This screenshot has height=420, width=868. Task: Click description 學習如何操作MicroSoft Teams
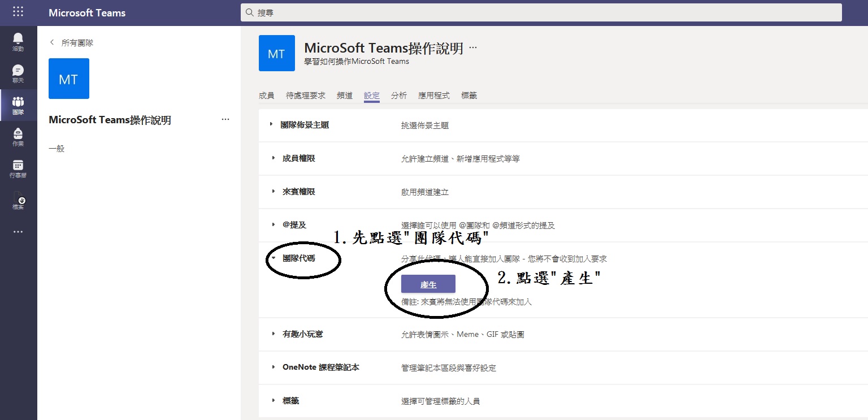coord(357,62)
